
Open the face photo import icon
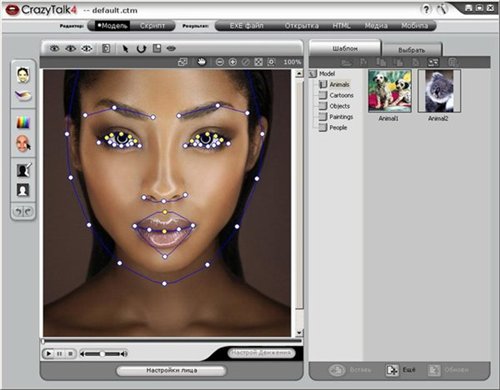tap(23, 75)
